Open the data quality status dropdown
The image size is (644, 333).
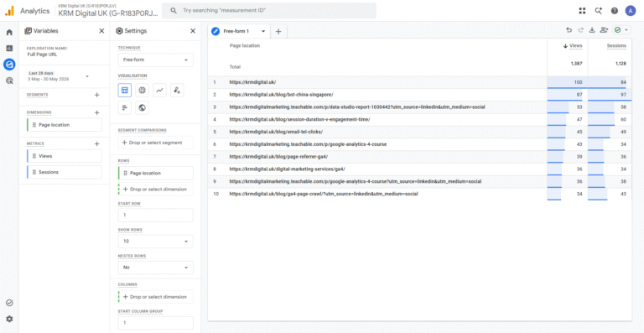pyautogui.click(x=621, y=30)
